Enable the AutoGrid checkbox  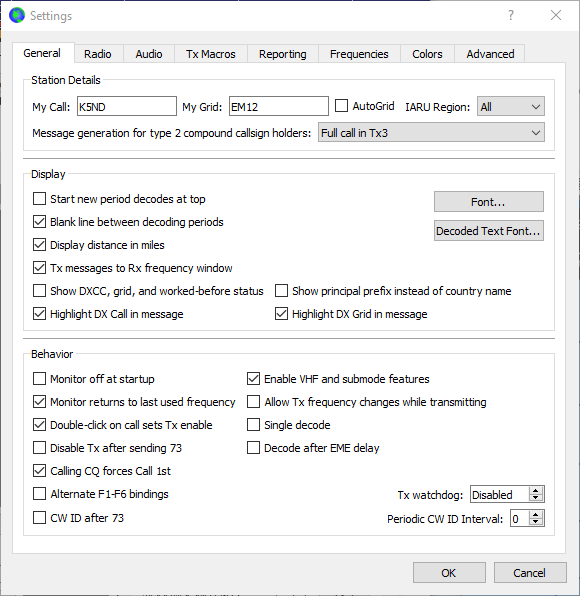pos(341,106)
